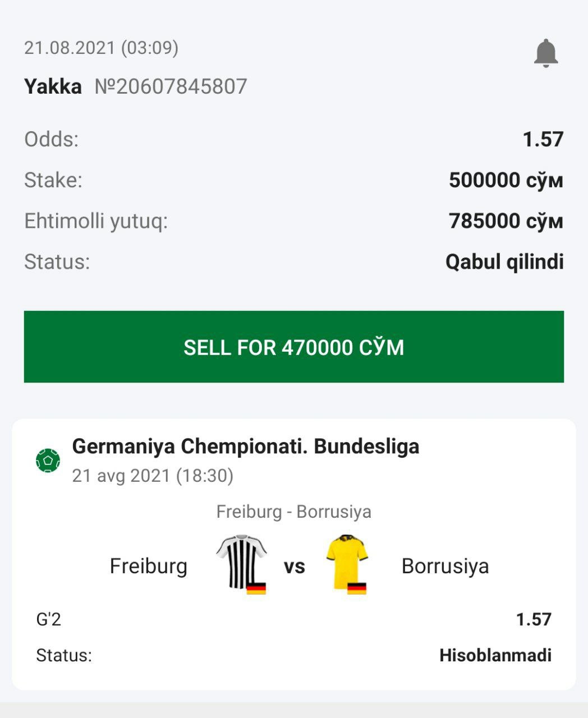
Task: Tap potential winnings 785000 сўм
Action: (506, 221)
